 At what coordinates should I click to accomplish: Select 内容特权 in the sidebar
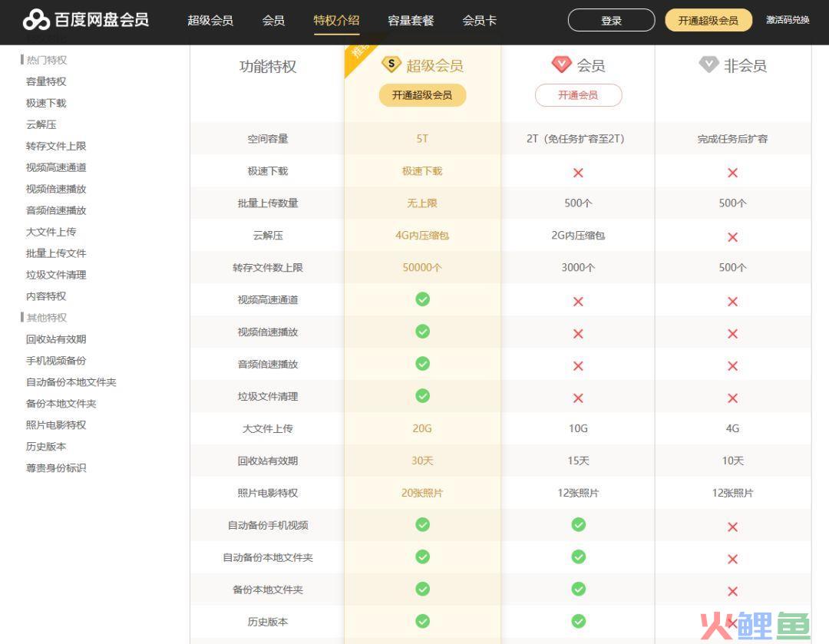(x=46, y=296)
